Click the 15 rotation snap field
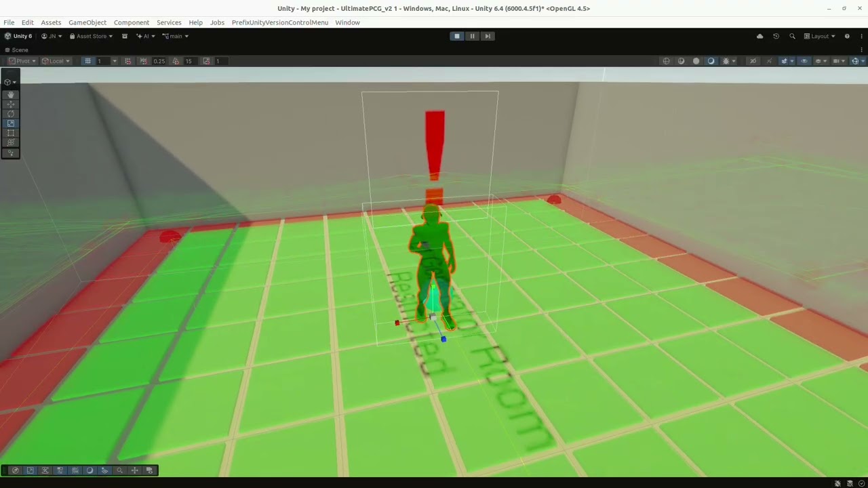 click(x=190, y=61)
